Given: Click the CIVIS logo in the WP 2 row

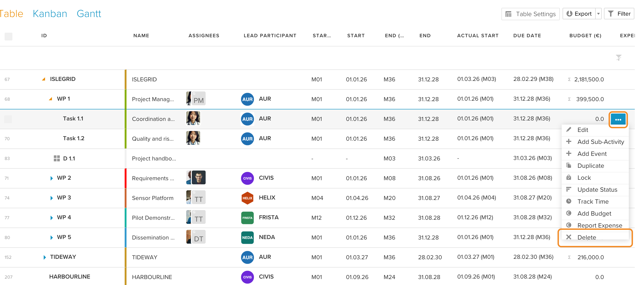Looking at the screenshot, I should [x=247, y=178].
